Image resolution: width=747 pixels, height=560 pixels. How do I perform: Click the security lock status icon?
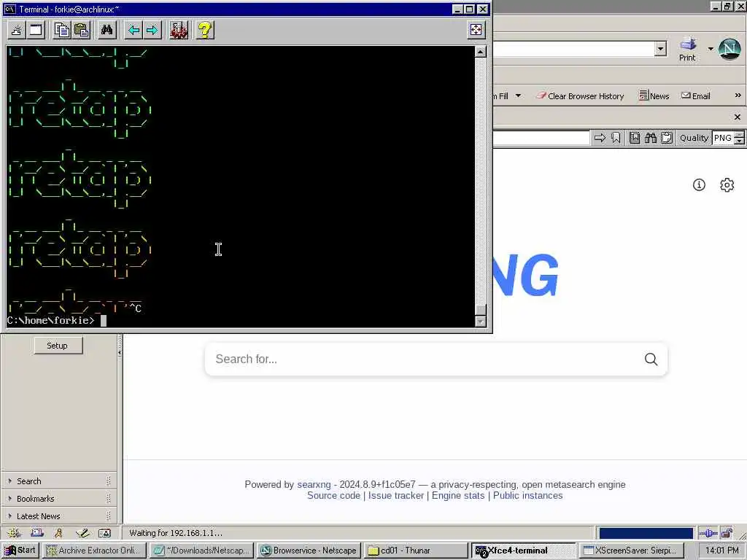coord(727,533)
